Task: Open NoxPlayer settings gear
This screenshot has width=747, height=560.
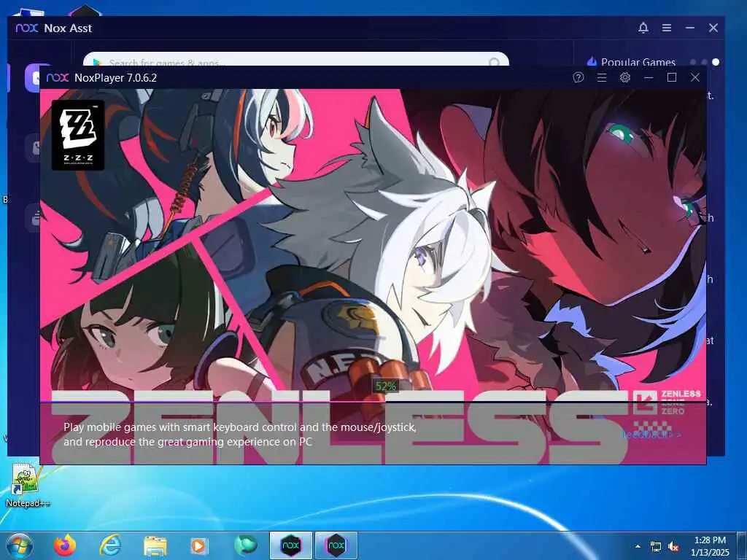Action: (625, 77)
